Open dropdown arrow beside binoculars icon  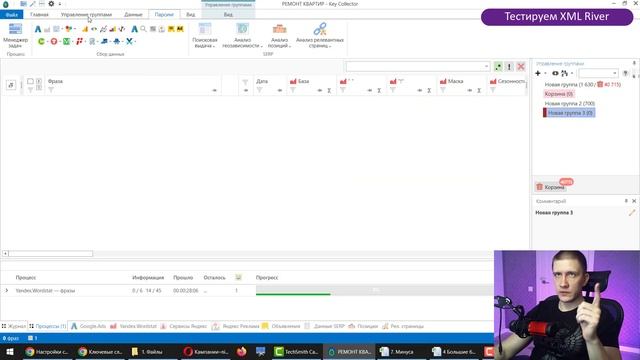[572, 73]
